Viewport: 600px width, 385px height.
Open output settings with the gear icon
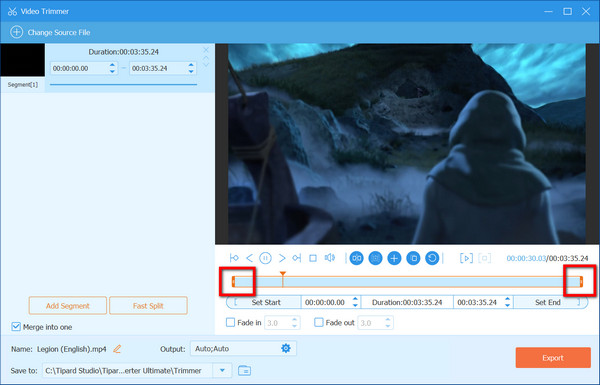tap(286, 348)
